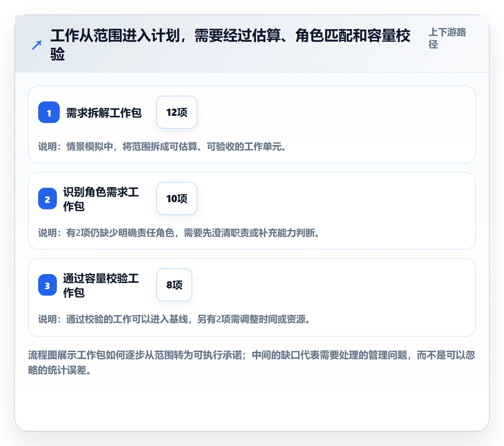Image resolution: width=504 pixels, height=446 pixels.
Task: Click the 10项 value chip
Action: [177, 199]
